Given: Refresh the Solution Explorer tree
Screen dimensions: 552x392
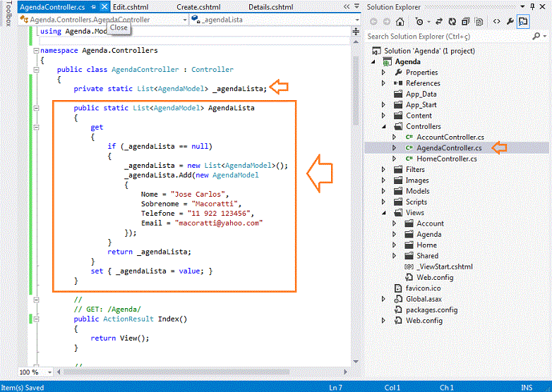Looking at the screenshot, I should [452, 22].
